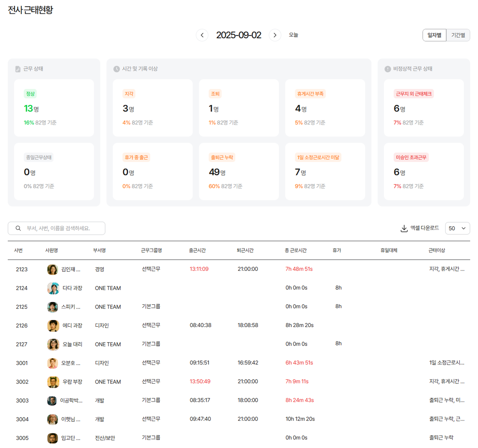Image resolution: width=478 pixels, height=448 pixels.
Task: Open the 50 rows-per-page dropdown
Action: (x=457, y=228)
